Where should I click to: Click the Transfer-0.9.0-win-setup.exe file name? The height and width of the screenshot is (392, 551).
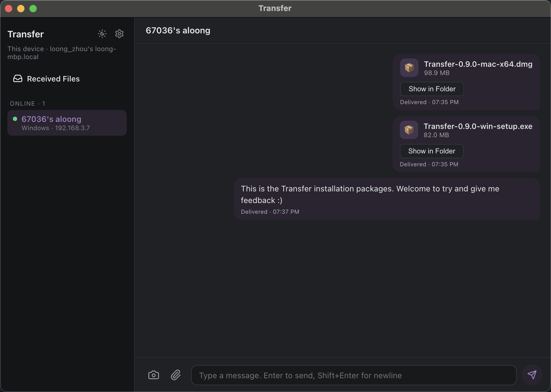(478, 126)
